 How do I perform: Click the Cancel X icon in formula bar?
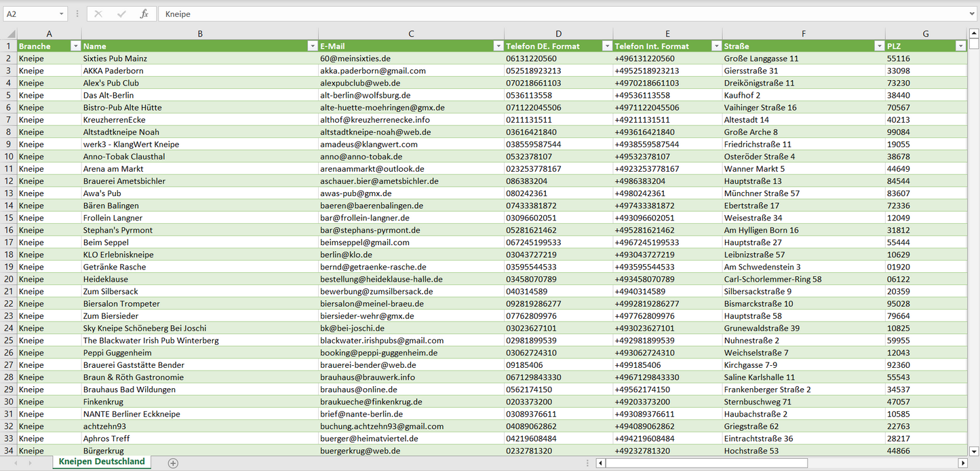pyautogui.click(x=99, y=14)
